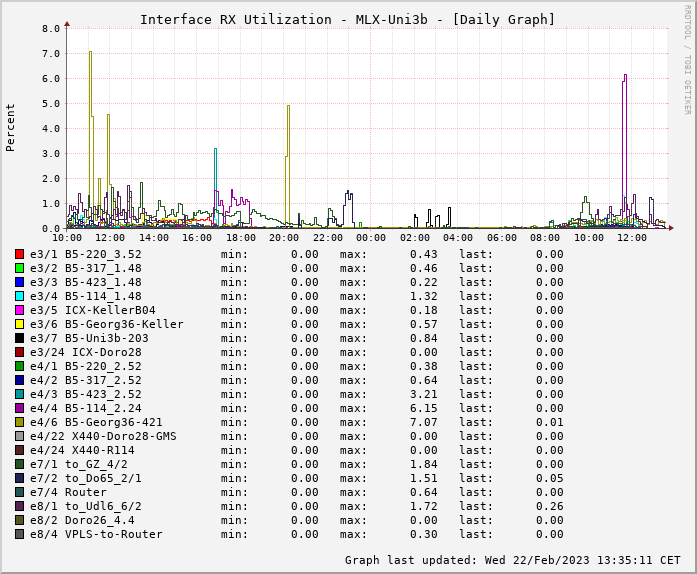Image resolution: width=697 pixels, height=574 pixels.
Task: Select the purple e4/4 B5-114_2.24 legend swatch
Action: (x=19, y=408)
